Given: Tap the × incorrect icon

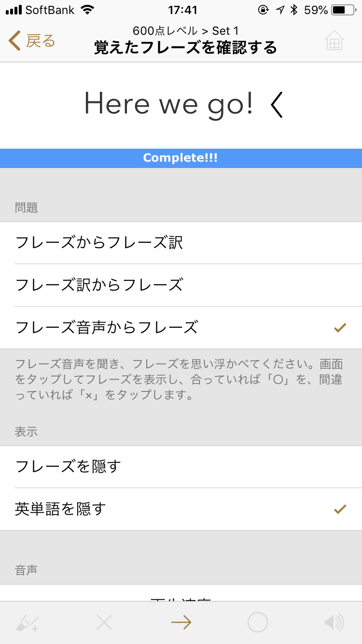Looking at the screenshot, I should [x=104, y=623].
